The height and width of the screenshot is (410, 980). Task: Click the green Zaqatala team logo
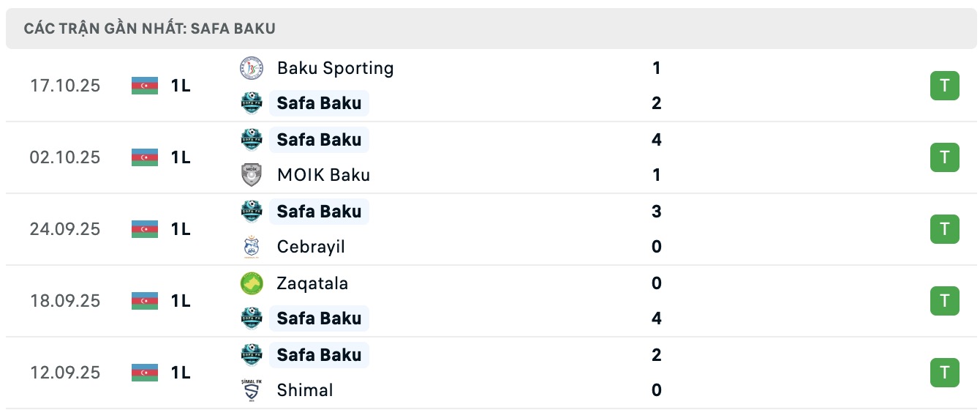click(x=252, y=283)
